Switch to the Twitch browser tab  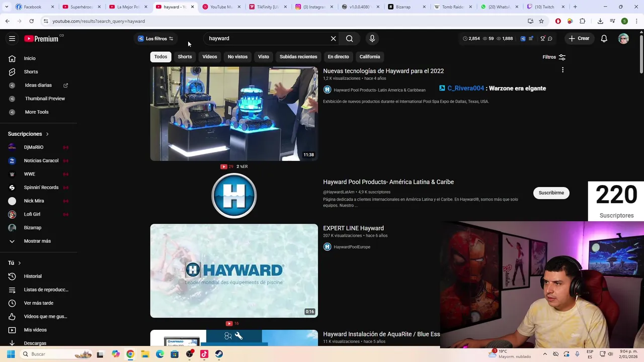click(x=545, y=7)
